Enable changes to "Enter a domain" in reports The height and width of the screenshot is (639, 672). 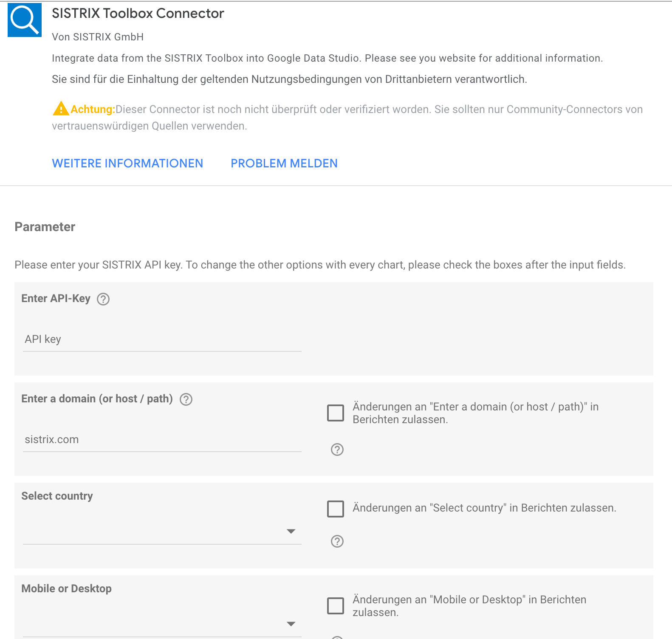tap(336, 413)
